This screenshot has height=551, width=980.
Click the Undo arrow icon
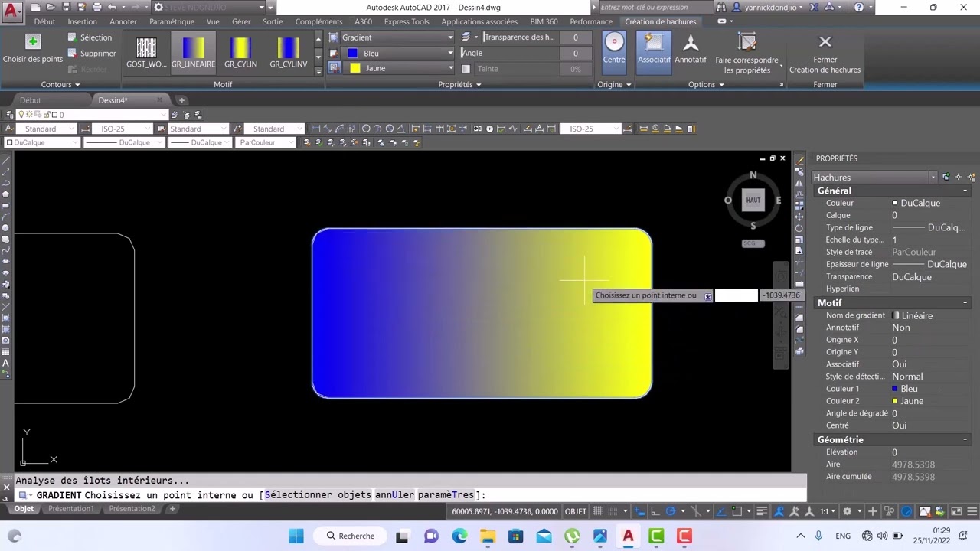pyautogui.click(x=112, y=7)
